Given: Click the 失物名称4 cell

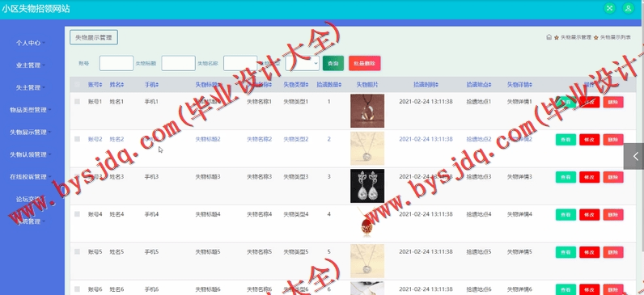Looking at the screenshot, I should pos(259,214).
